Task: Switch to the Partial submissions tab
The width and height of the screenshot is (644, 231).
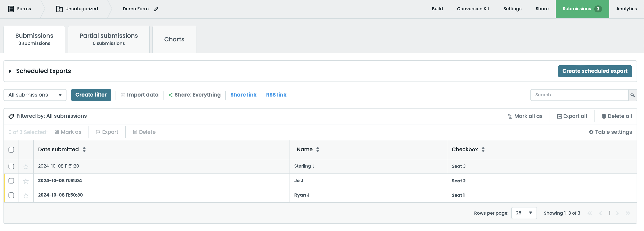Action: click(x=109, y=39)
